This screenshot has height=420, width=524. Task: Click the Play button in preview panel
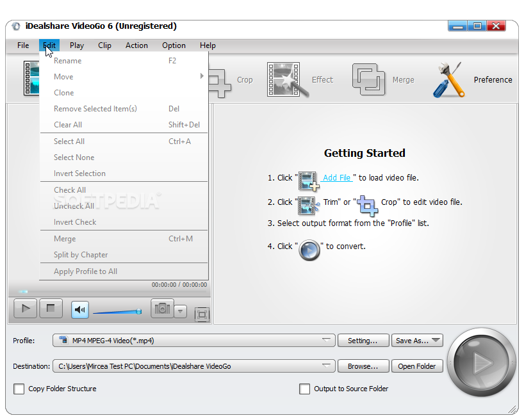coord(26,309)
